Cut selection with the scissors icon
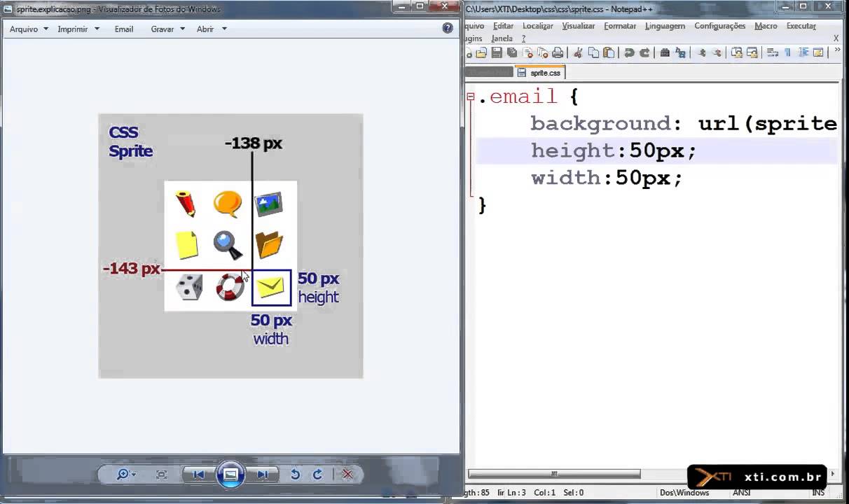Screen dimensions: 849x504 pos(578,52)
